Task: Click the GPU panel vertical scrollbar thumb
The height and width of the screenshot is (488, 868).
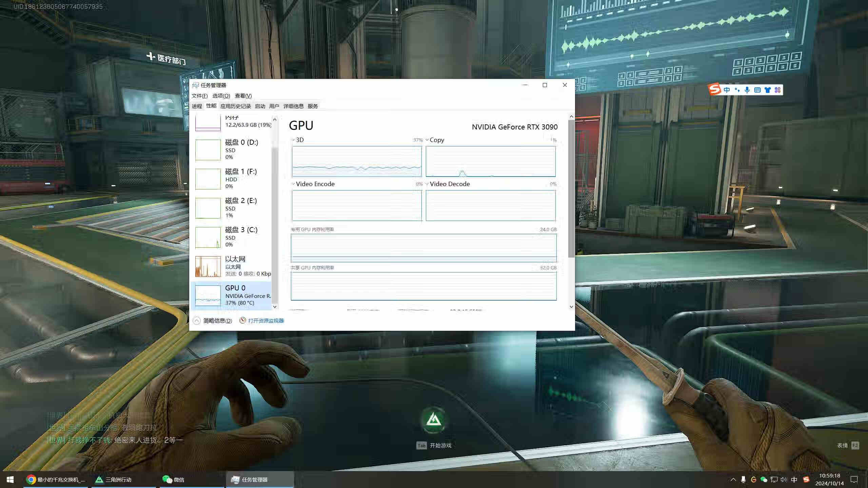Action: (571, 188)
